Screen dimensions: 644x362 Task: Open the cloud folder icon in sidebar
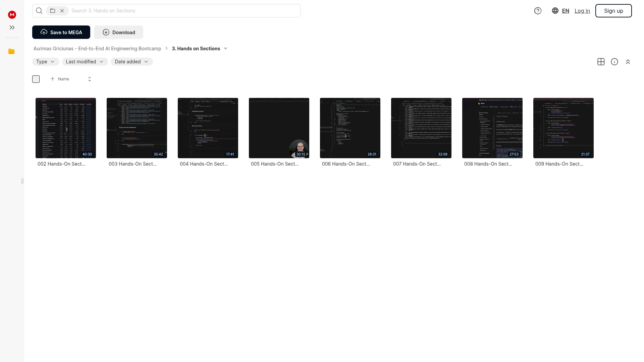[x=11, y=51]
